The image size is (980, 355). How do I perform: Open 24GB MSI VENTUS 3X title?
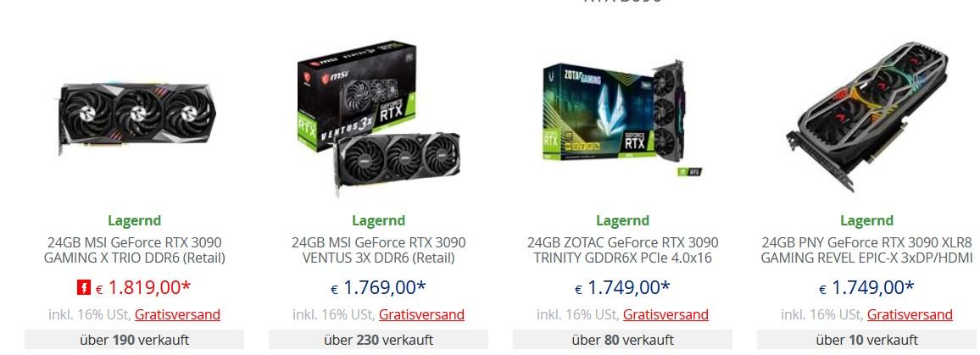[379, 249]
